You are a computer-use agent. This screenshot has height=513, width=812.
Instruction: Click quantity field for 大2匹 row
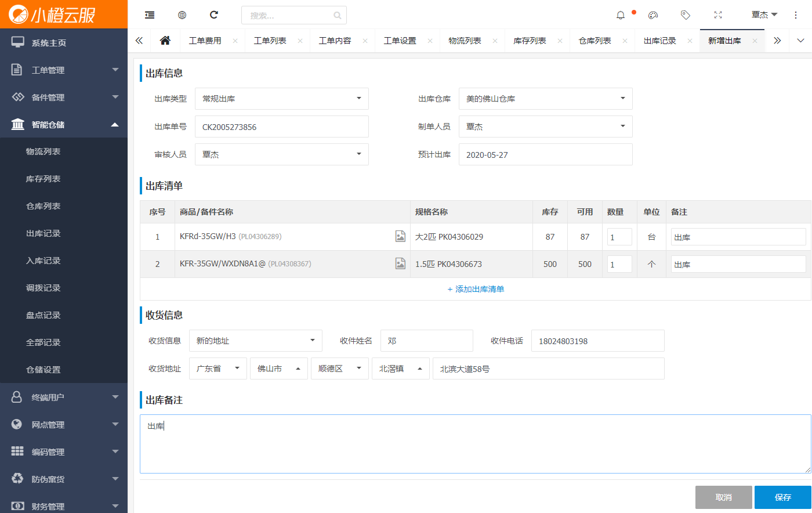pos(619,237)
